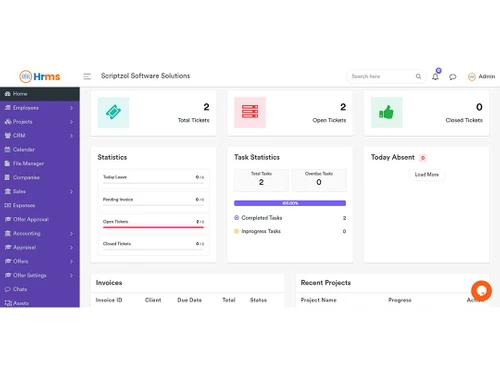
Task: Open Expenses menu item
Action: [40, 205]
